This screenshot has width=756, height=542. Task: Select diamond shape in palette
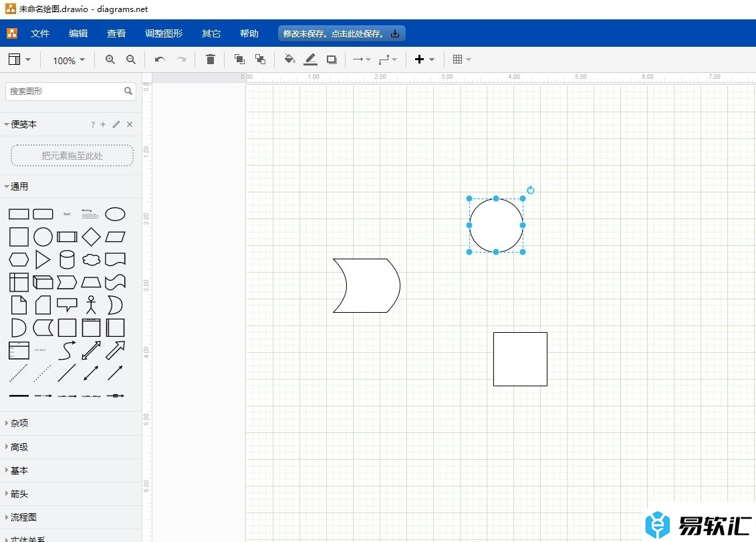point(91,237)
